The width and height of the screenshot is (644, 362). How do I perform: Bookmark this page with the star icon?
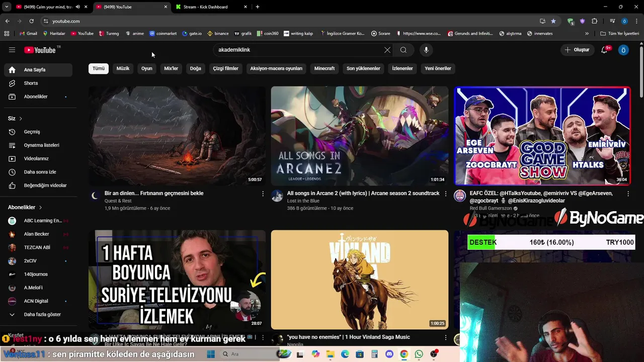[x=553, y=21]
